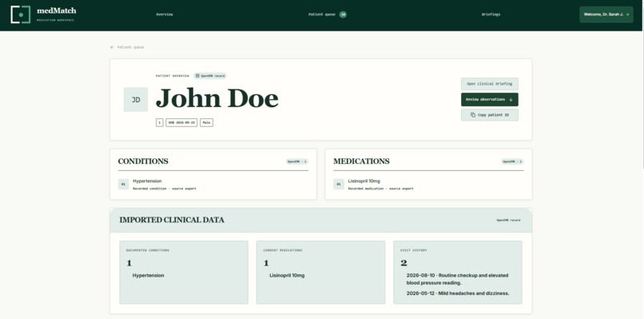Viewport: 644px width, 319px height.
Task: Click the 2026-08-10 routine checkup visit entry
Action: coord(458,279)
